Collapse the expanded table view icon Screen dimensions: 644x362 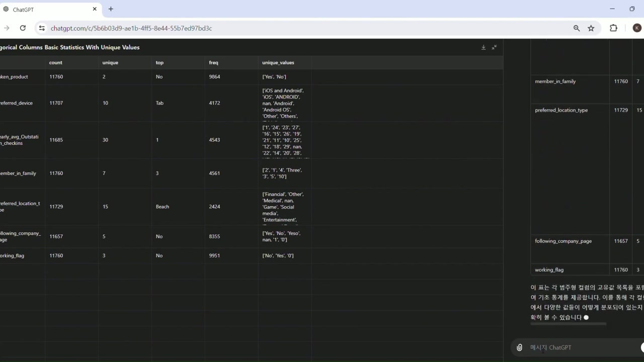pos(494,47)
